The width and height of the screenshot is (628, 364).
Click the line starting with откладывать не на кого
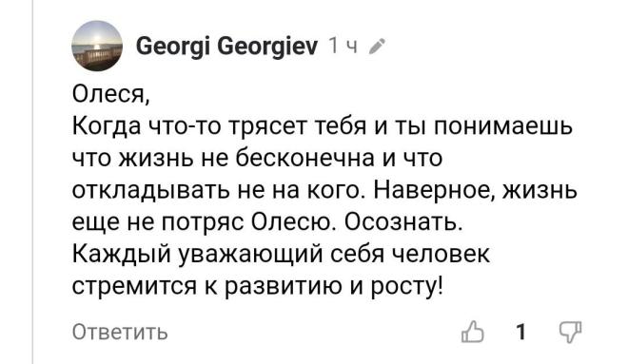[x=324, y=190]
